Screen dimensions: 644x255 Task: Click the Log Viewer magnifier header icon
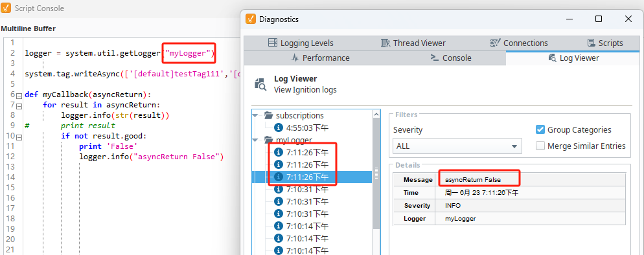pyautogui.click(x=260, y=83)
